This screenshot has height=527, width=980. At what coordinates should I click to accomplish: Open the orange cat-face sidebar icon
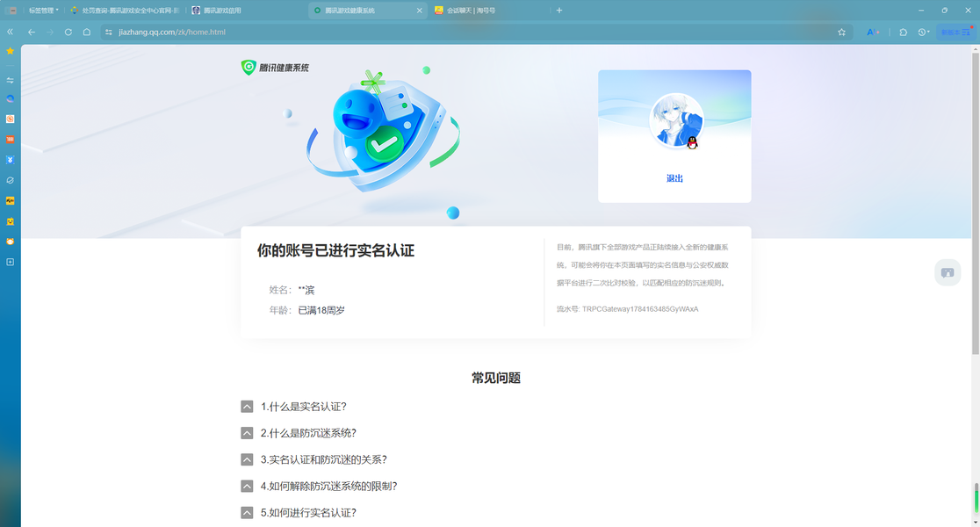point(10,242)
